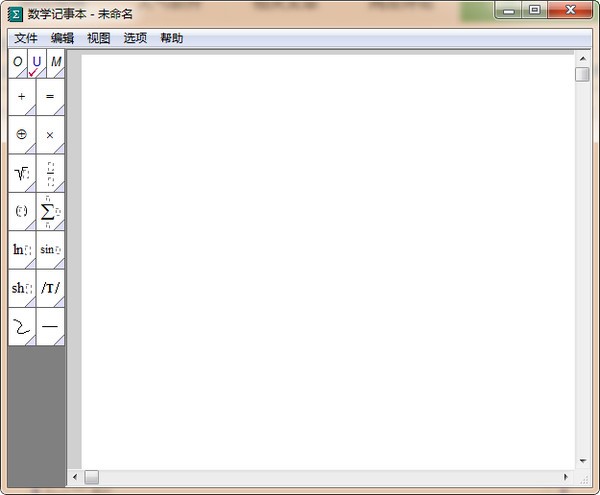The image size is (600, 495).
Task: Insert a square root template
Action: point(22,173)
